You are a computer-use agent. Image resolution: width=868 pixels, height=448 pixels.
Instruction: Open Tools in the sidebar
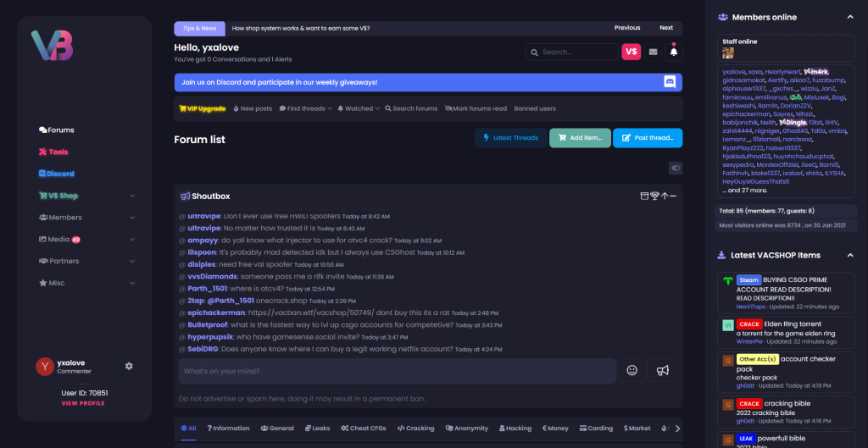point(53,152)
